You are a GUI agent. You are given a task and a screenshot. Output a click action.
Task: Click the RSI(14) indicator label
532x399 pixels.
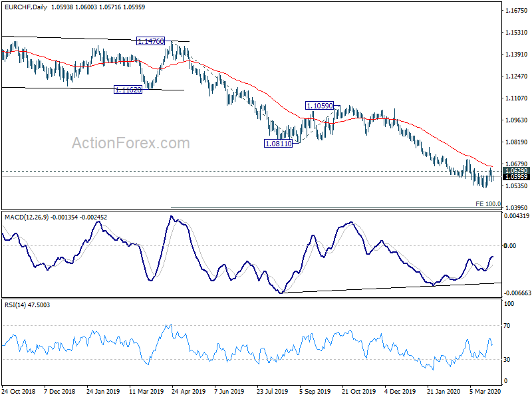[x=15, y=305]
